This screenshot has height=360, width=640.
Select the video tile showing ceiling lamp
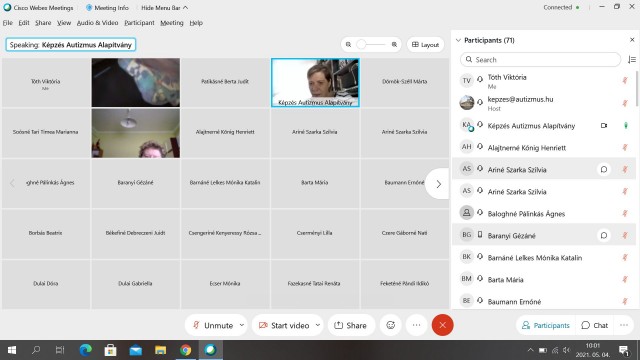point(136,133)
